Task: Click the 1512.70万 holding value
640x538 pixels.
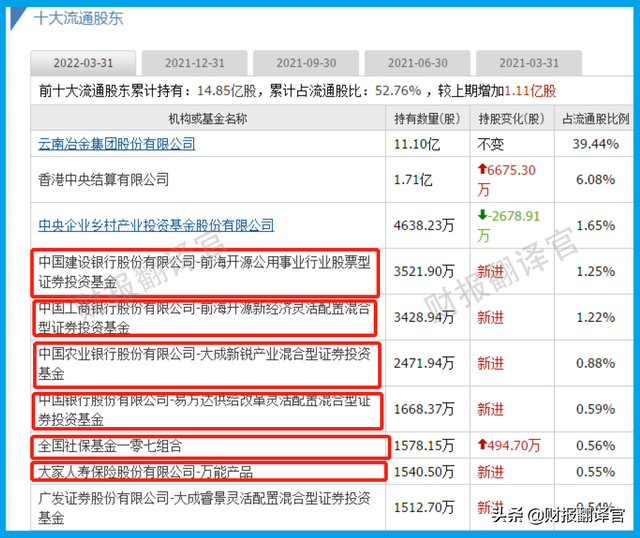Action: point(424,507)
